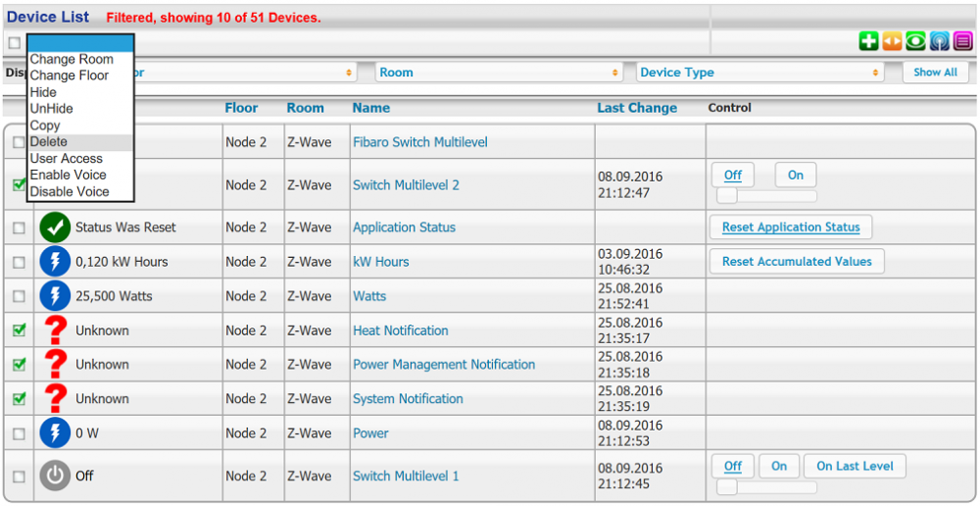Pick Enable Voice from the action menu
980x506 pixels.
click(68, 175)
